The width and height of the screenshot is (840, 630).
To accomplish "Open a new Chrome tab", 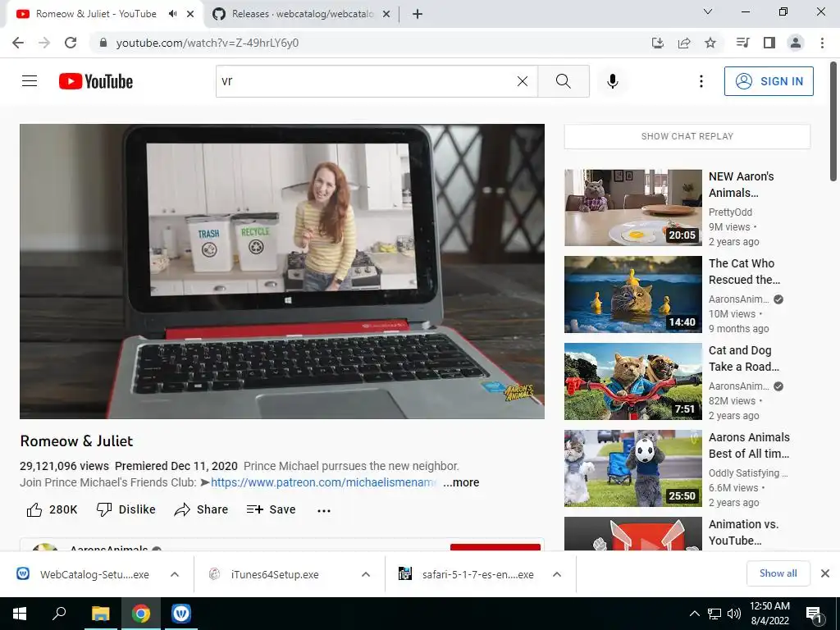I will (x=418, y=14).
